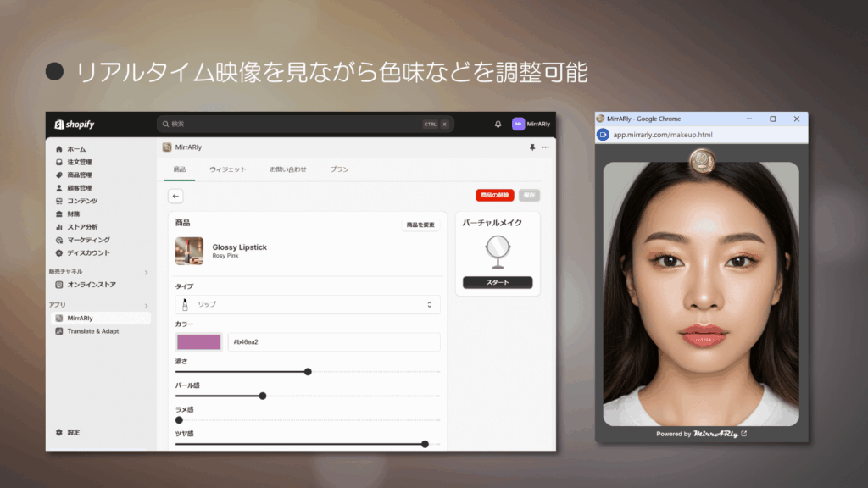Click the Start (スタート) button
This screenshot has height=488, width=868.
click(498, 282)
